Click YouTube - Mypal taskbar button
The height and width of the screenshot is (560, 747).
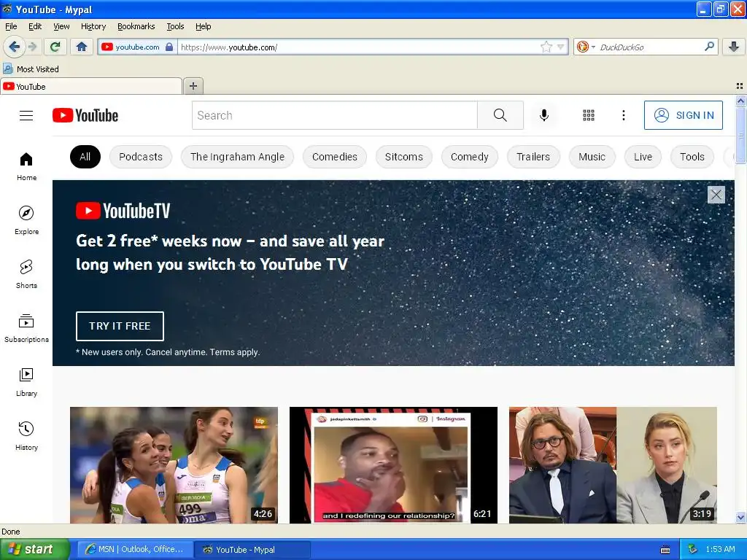tap(252, 550)
